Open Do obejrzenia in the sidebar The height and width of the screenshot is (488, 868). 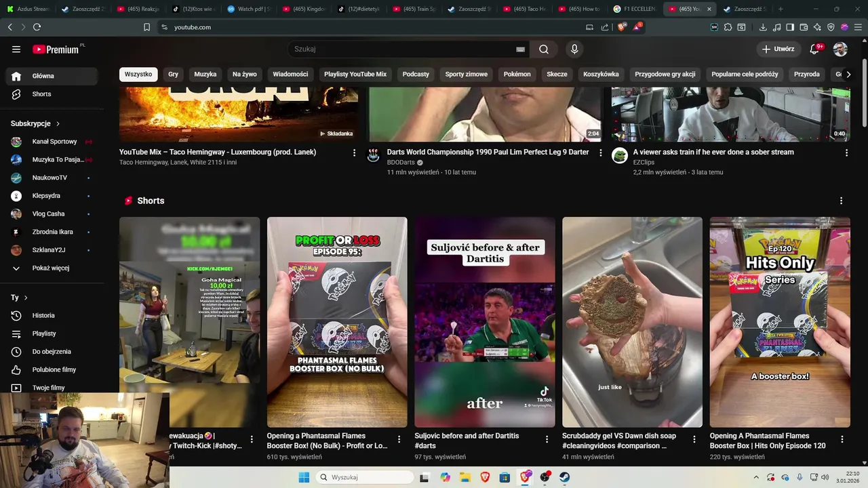click(52, 352)
